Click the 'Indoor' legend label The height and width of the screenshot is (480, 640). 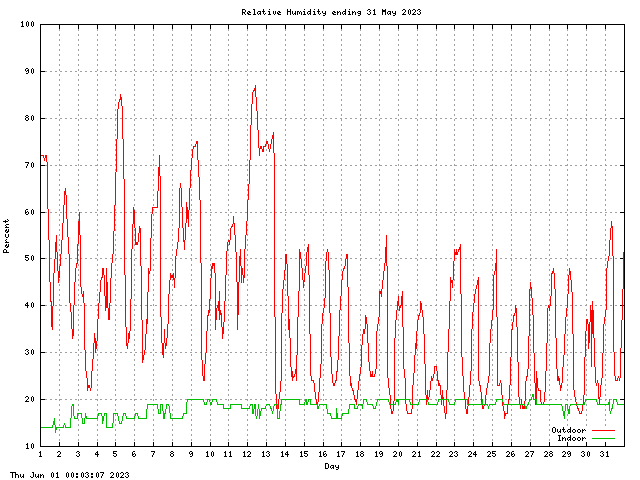tap(571, 438)
